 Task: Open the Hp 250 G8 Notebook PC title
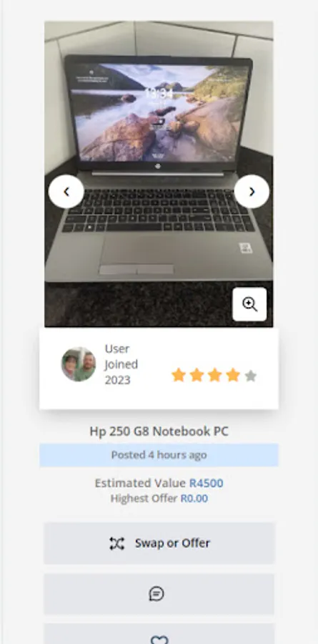[159, 431]
